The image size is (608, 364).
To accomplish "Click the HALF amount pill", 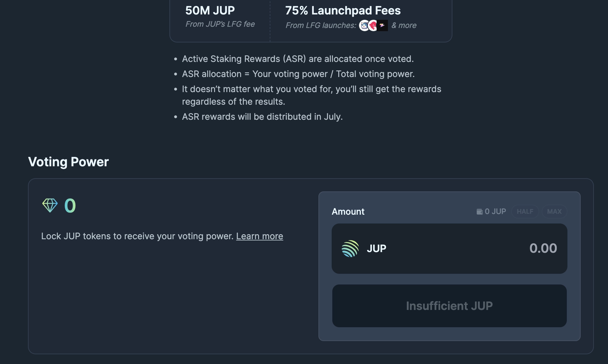I will click(x=525, y=211).
